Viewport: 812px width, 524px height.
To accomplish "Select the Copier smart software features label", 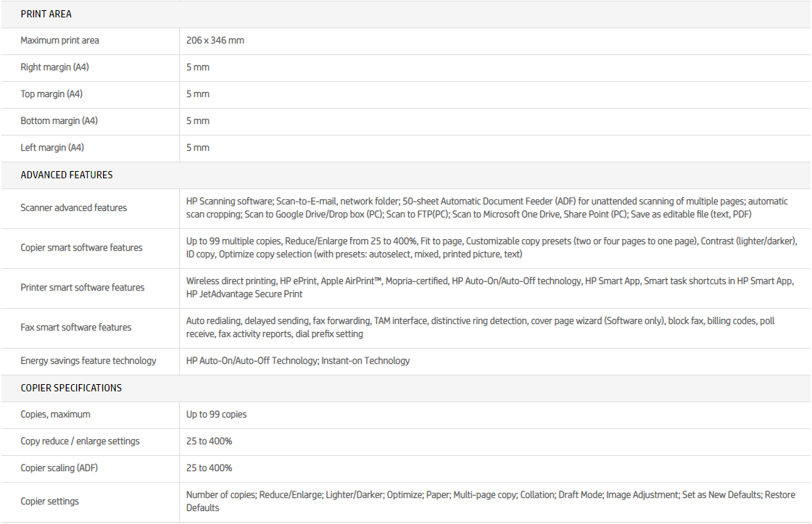I will [81, 248].
